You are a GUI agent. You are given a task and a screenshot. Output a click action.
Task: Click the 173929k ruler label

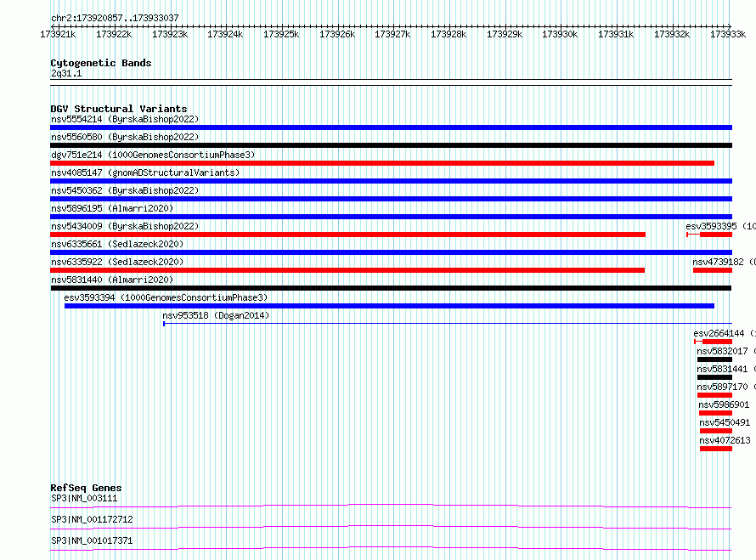coord(505,34)
